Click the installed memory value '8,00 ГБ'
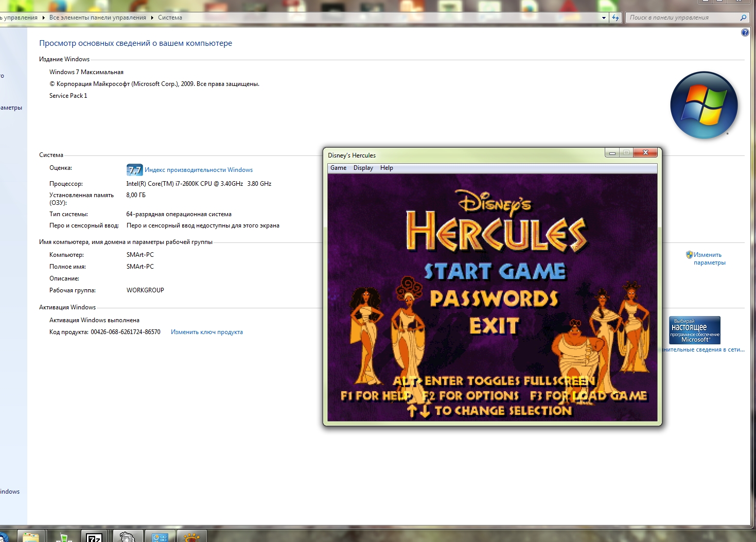Screen dimensions: 756x542 136,195
